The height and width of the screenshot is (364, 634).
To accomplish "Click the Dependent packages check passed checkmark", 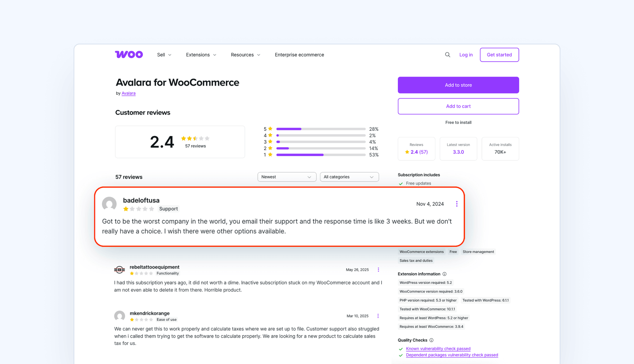I will 401,355.
